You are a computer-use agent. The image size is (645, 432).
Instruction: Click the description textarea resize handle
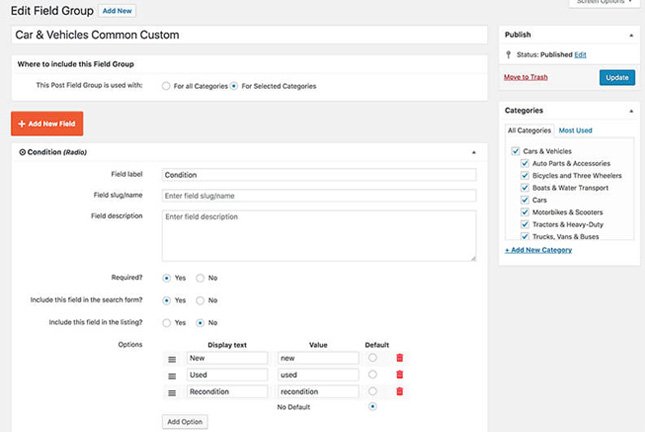(473, 258)
